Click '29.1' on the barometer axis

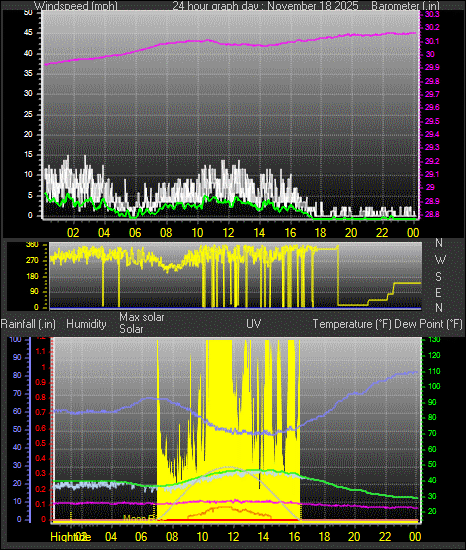[x=432, y=174]
